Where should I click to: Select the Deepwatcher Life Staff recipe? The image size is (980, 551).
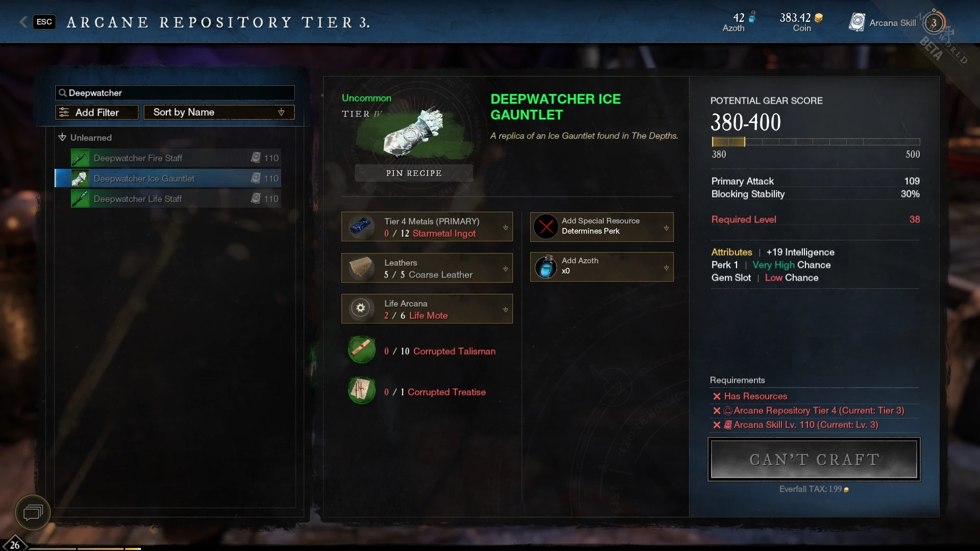(176, 199)
